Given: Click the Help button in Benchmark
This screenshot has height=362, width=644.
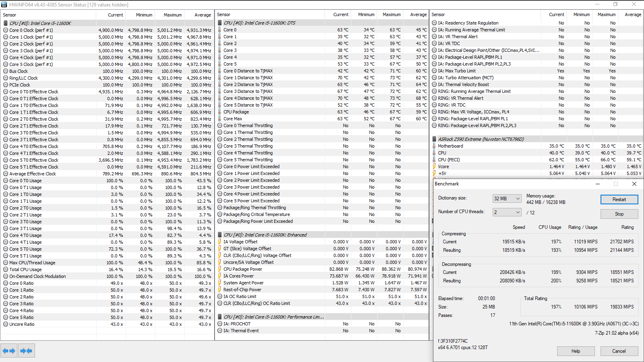Looking at the screenshot, I should coord(576,351).
